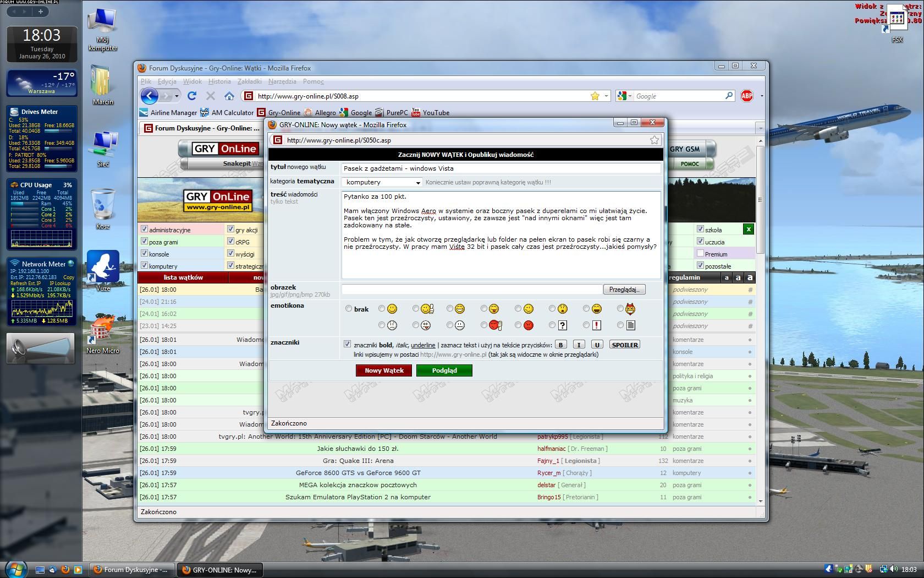This screenshot has width=924, height=578.
Task: Click the stop loading X icon
Action: pyautogui.click(x=210, y=96)
